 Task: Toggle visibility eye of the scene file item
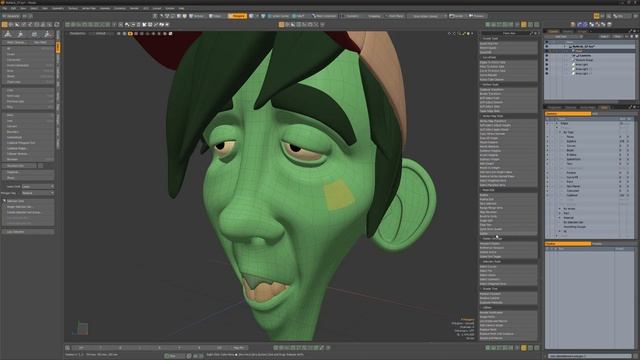pos(547,47)
